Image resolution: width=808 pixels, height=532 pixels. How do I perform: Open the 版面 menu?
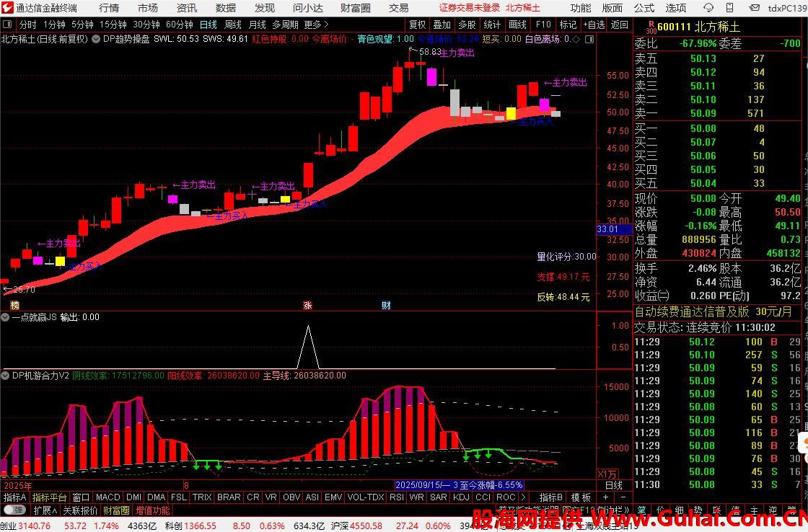612,8
